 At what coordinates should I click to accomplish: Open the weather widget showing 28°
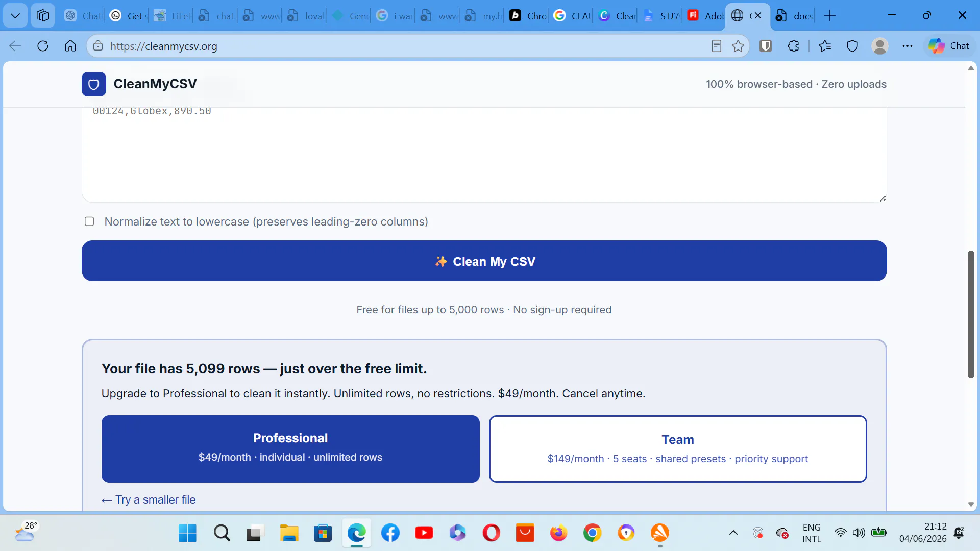pos(27,532)
